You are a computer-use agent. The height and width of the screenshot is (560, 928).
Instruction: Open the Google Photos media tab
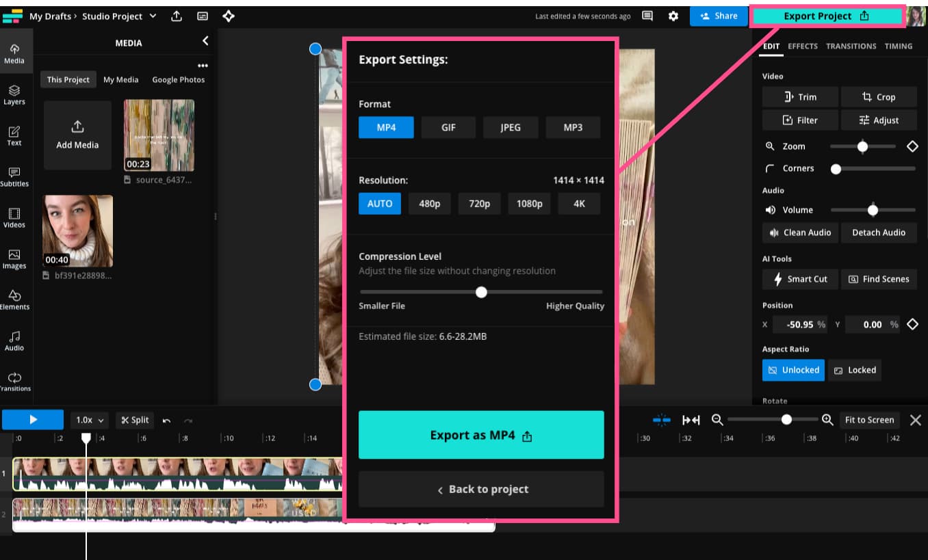[x=178, y=80]
